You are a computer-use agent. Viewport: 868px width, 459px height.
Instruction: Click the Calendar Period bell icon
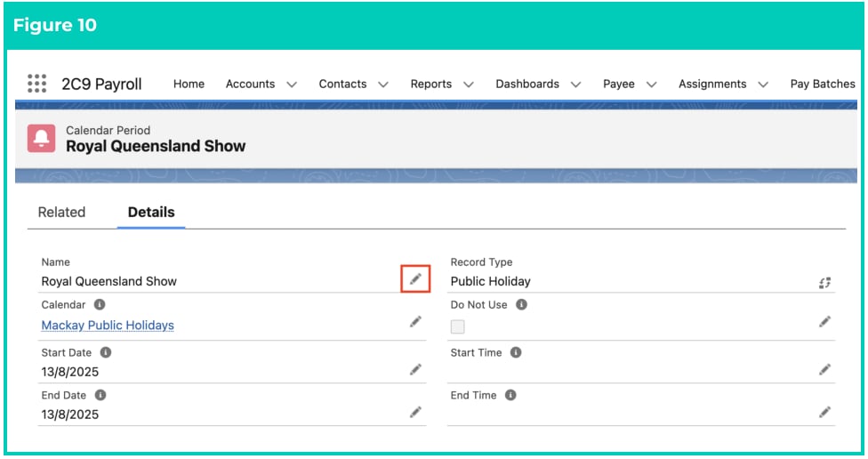[42, 138]
